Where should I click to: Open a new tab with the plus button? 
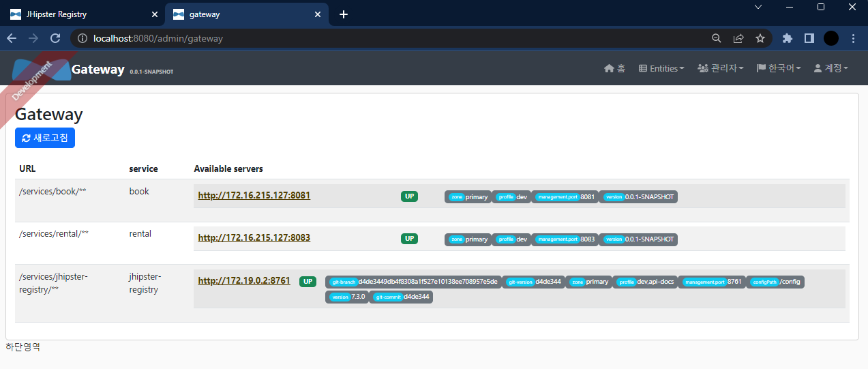click(x=344, y=14)
